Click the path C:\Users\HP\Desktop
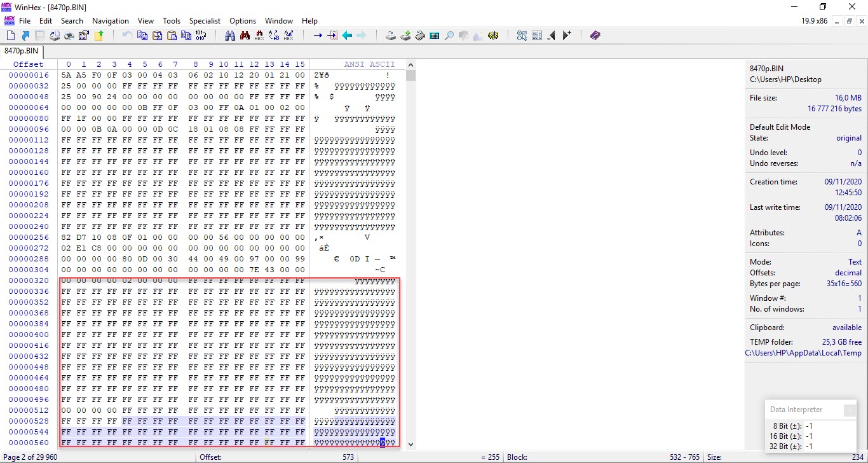 tap(785, 79)
